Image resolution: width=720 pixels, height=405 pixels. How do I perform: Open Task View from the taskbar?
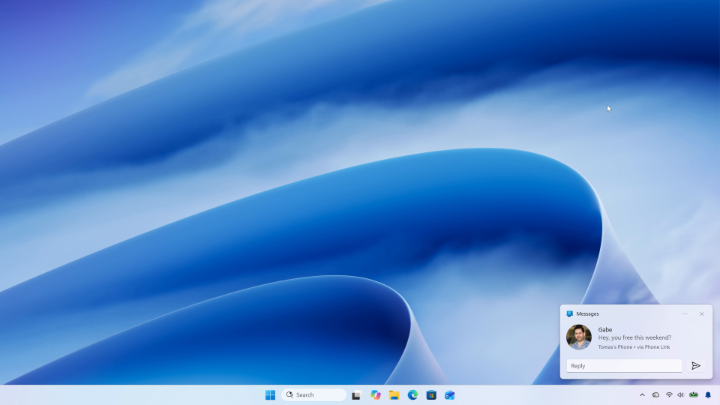pyautogui.click(x=356, y=395)
